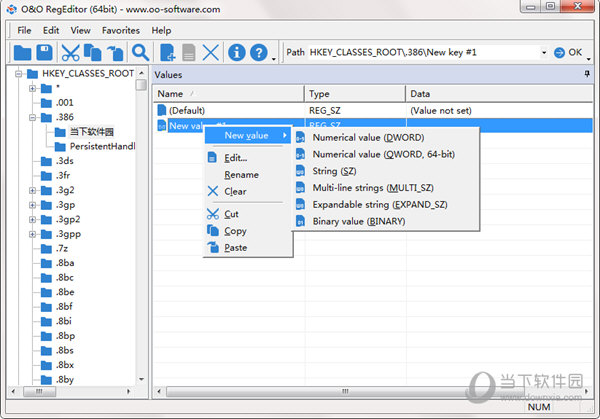The image size is (600, 419).
Task: Click the tree scroll down arrow
Action: pyautogui.click(x=141, y=379)
